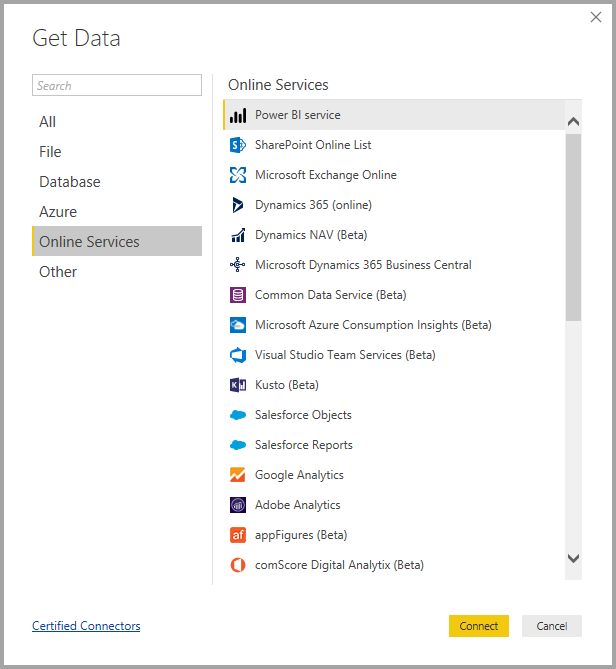Click the Salesforce Objects cloud icon
616x669 pixels.
(x=238, y=415)
